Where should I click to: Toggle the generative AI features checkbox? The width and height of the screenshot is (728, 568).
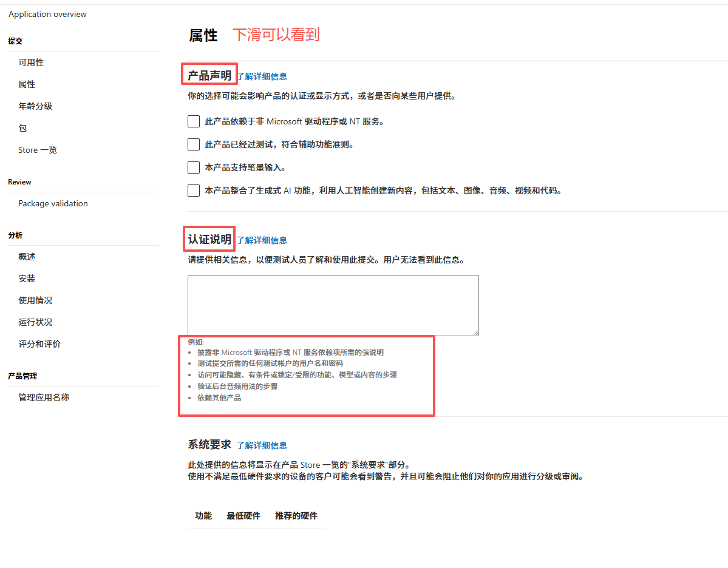click(x=194, y=191)
